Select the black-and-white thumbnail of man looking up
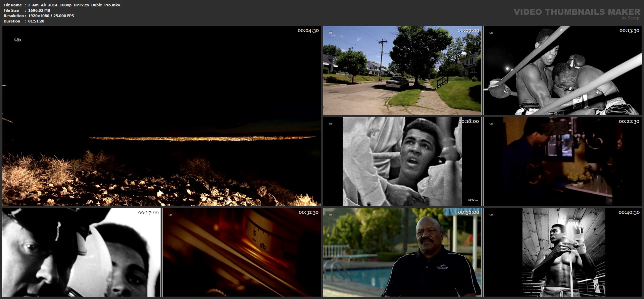 click(402, 161)
